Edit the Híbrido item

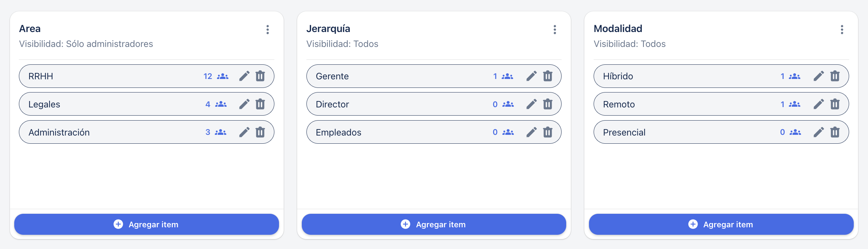pyautogui.click(x=819, y=76)
